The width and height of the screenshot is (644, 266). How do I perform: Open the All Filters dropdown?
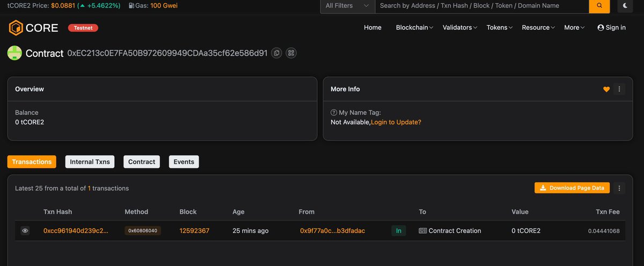click(x=347, y=6)
